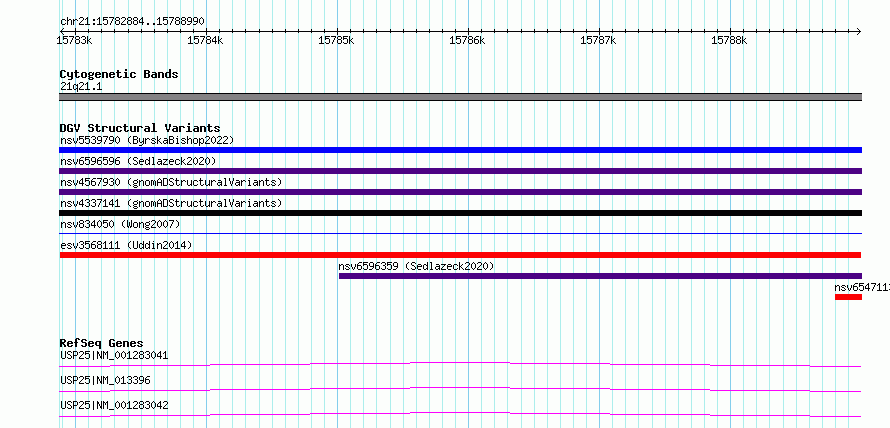Click the 15787k ruler tick
Screen dimensions: 890x428
pos(599,40)
